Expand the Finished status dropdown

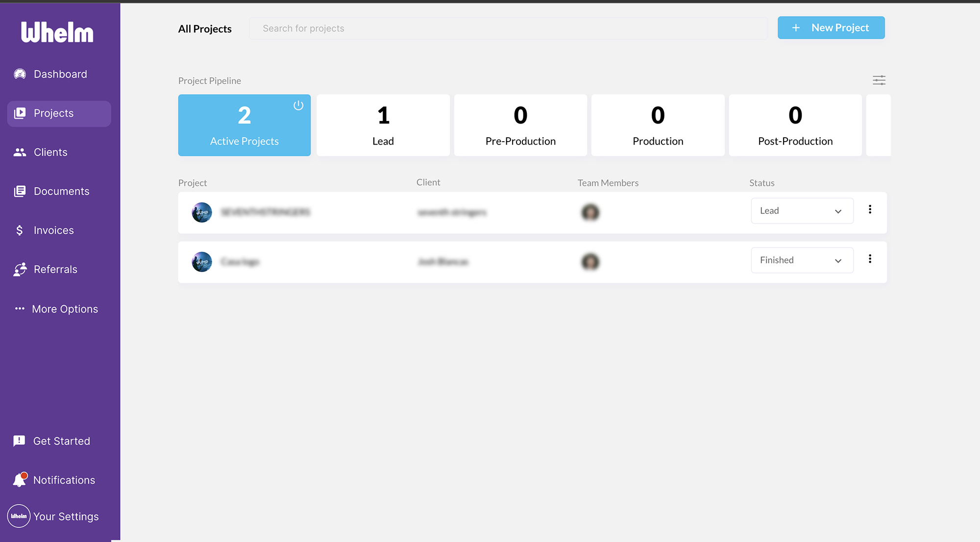tap(802, 260)
